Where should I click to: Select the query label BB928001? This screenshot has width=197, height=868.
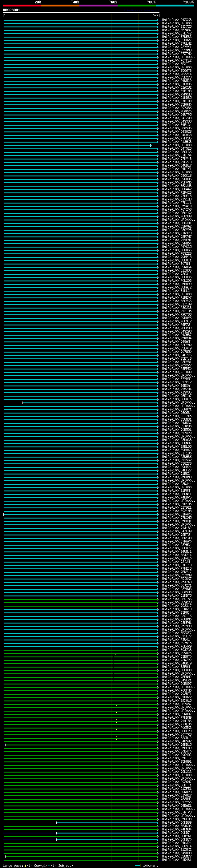(11, 10)
